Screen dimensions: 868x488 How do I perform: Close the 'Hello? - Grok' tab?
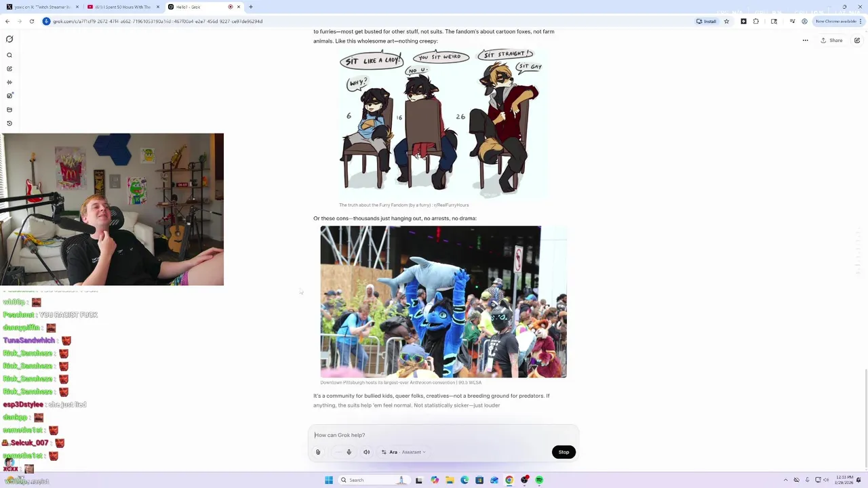pyautogui.click(x=239, y=7)
